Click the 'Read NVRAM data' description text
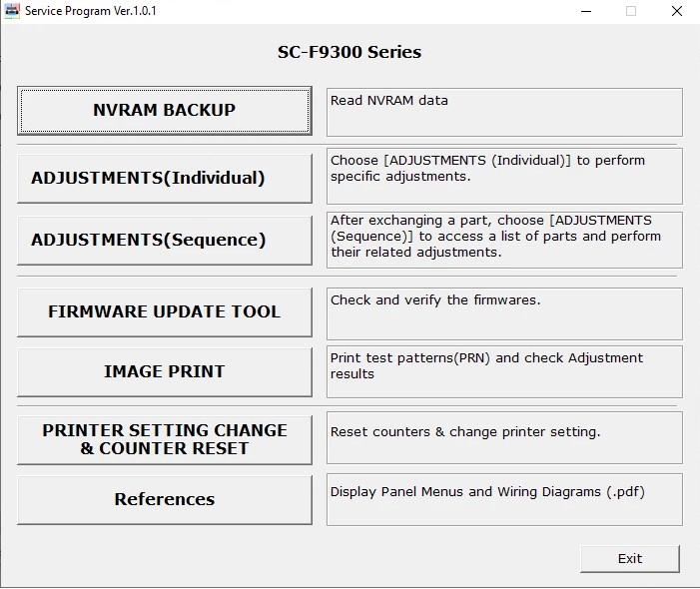Viewport: 700px width, 589px height. (x=388, y=101)
